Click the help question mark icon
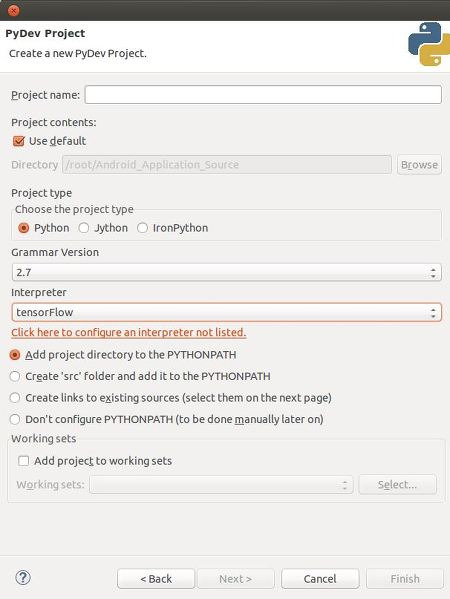450x599 pixels. [x=23, y=578]
